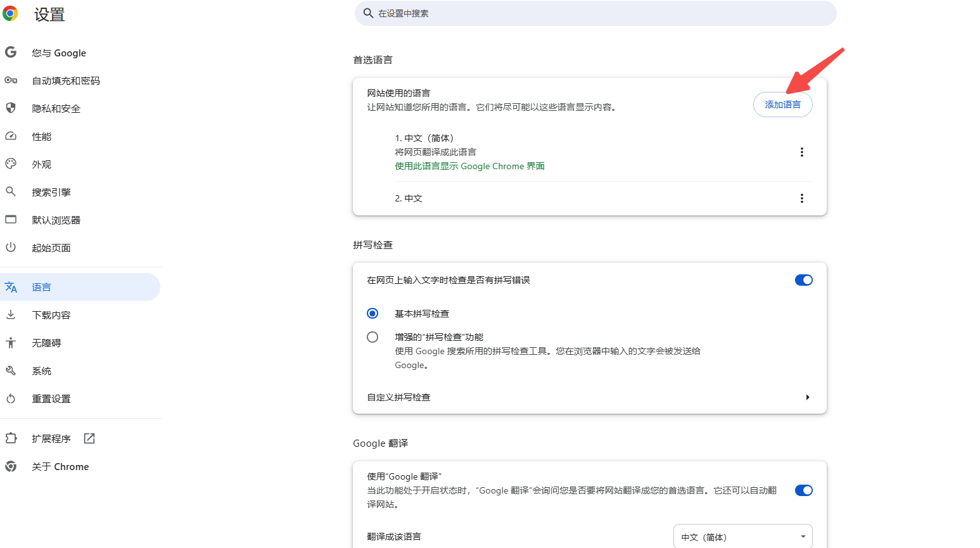This screenshot has width=980, height=548.
Task: Open more options for 2. 中文
Action: click(802, 198)
